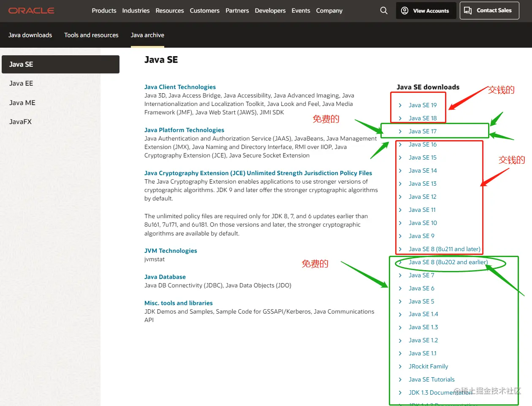Open the Java SE 19 download link
This screenshot has width=532, height=406.
tap(423, 106)
